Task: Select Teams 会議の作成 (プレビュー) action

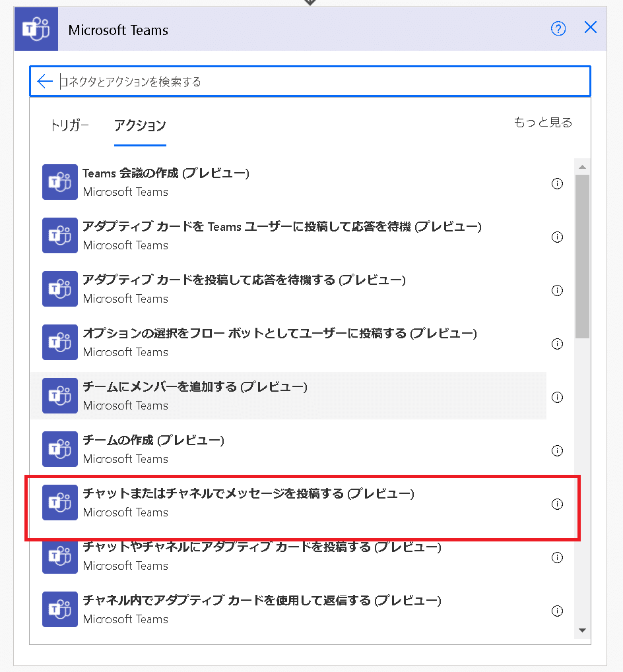Action: point(288,182)
